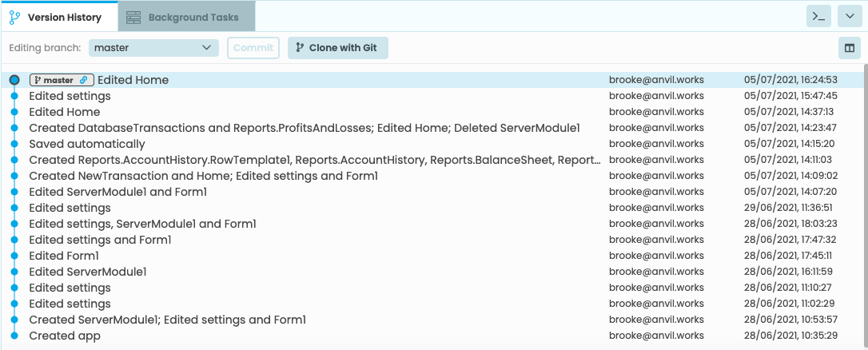Click the master branch tag badge
868x350 pixels.
(x=56, y=80)
